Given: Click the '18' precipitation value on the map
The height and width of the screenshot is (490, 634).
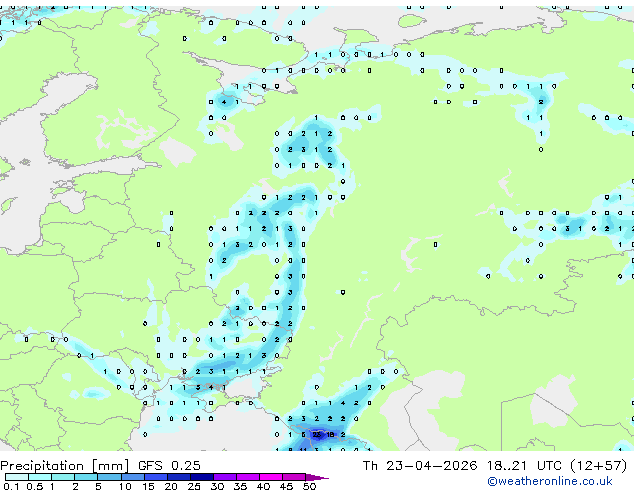Looking at the screenshot, I should (330, 435).
